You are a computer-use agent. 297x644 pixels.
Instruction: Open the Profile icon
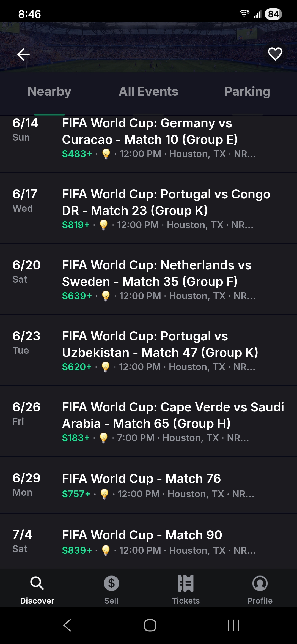[x=260, y=583]
